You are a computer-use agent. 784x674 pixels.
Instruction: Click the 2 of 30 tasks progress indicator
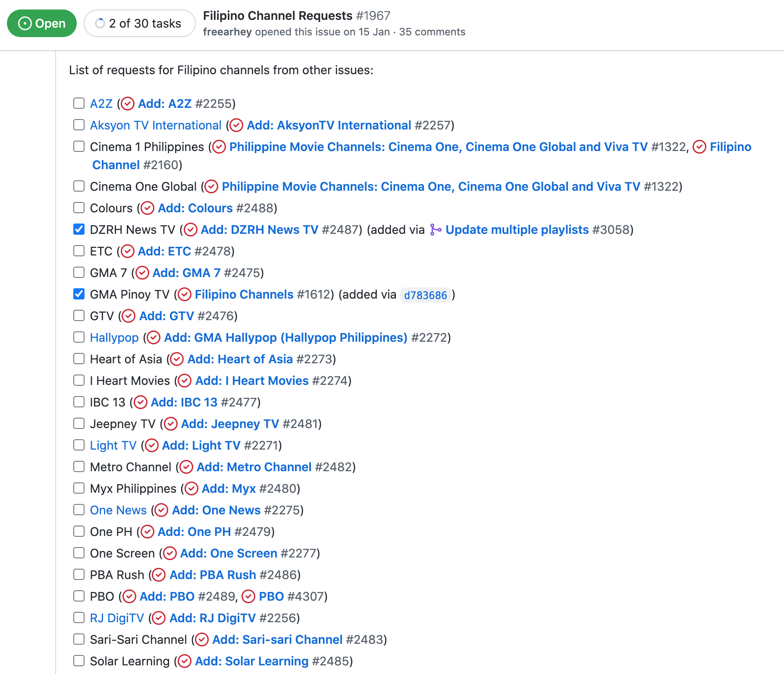139,23
